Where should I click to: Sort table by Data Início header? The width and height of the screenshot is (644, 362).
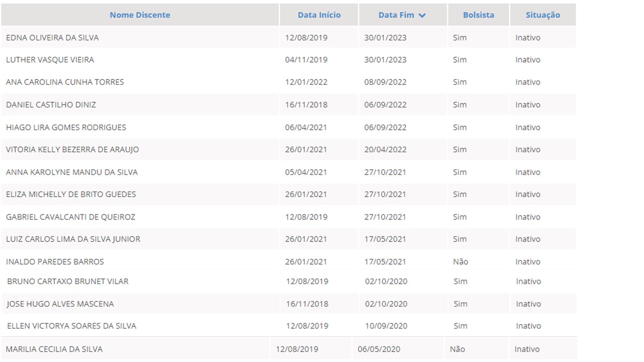click(319, 15)
